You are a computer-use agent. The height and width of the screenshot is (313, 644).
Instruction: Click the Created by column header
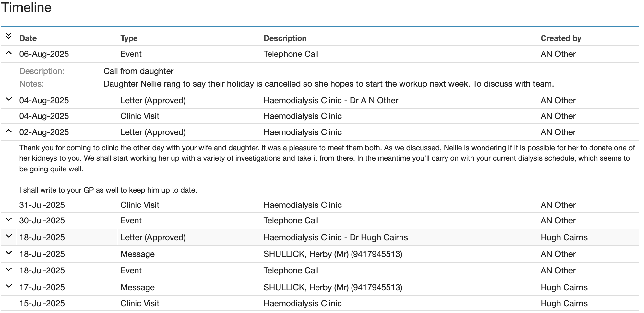click(561, 38)
